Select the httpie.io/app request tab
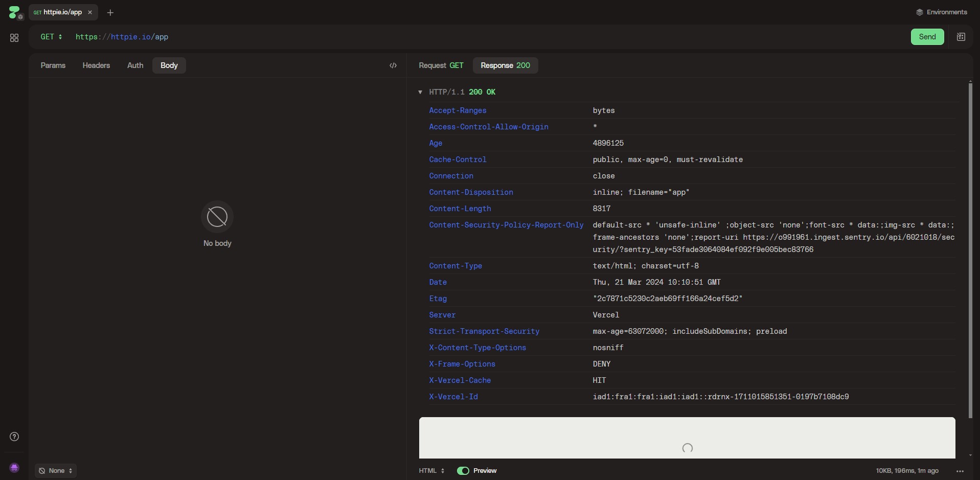This screenshot has height=480, width=980. coord(63,12)
